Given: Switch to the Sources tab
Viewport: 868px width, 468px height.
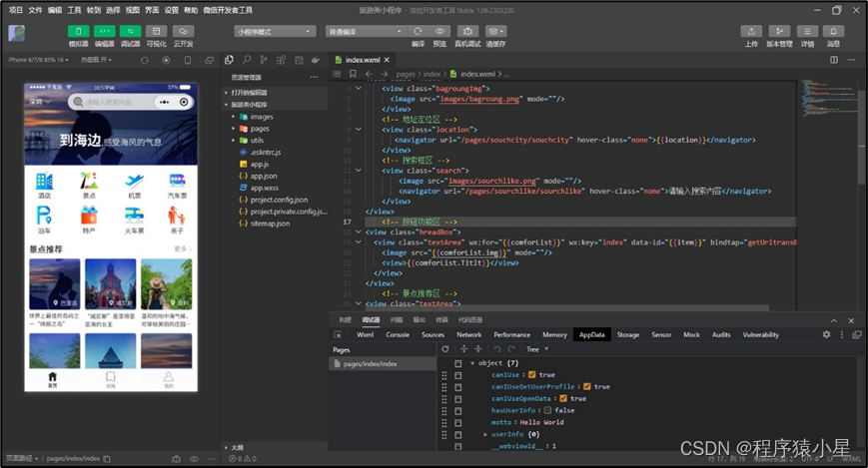Looking at the screenshot, I should click(x=433, y=334).
